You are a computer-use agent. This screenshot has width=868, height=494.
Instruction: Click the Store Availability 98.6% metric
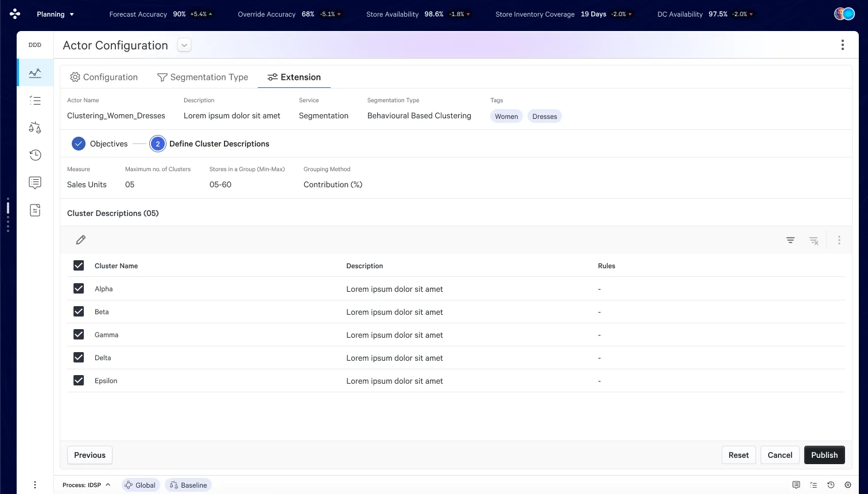[x=419, y=14]
